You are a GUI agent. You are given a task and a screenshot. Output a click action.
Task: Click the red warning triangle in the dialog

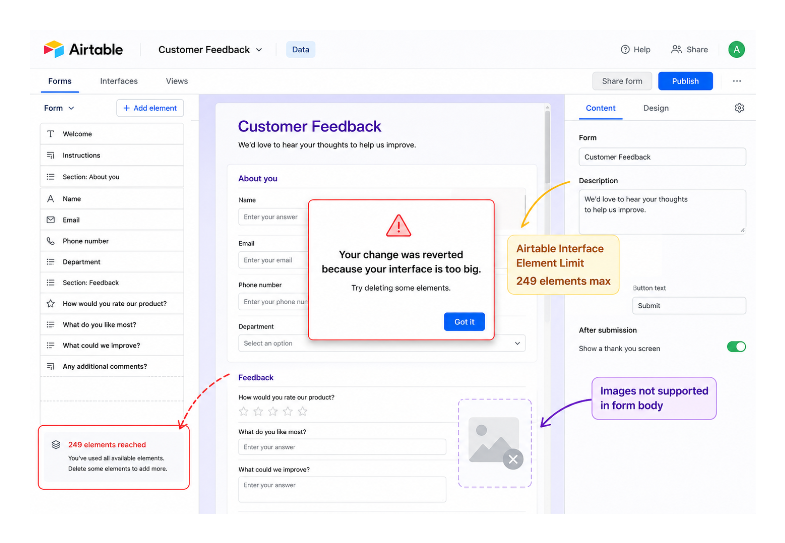click(399, 226)
